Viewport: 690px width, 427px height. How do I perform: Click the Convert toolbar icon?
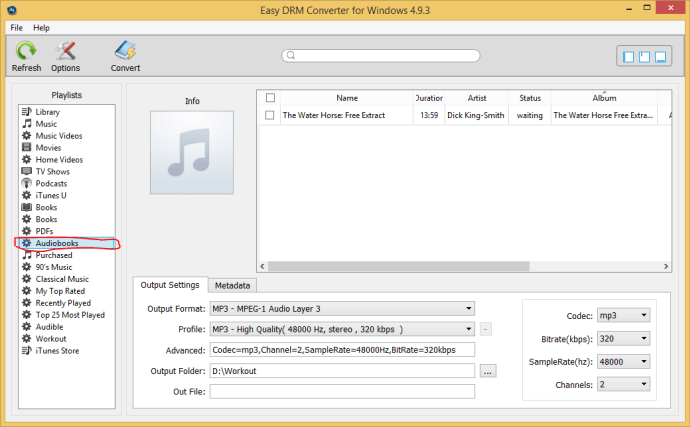pyautogui.click(x=125, y=51)
